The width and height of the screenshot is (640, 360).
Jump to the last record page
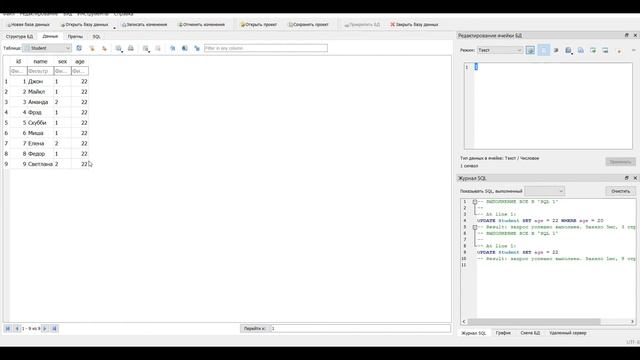coord(54,328)
